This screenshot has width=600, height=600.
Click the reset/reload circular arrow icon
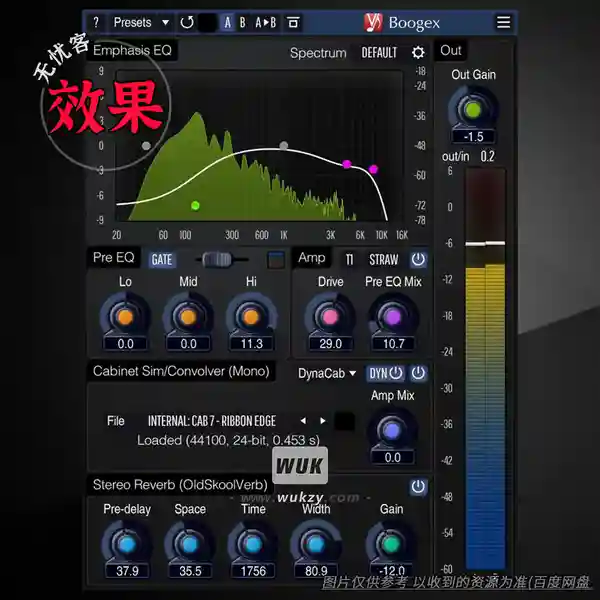tap(187, 23)
